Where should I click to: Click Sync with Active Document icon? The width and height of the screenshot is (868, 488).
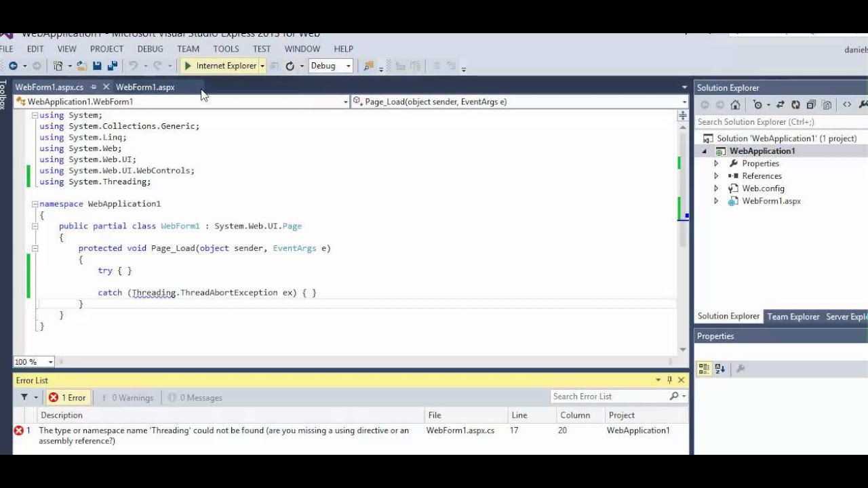click(781, 104)
